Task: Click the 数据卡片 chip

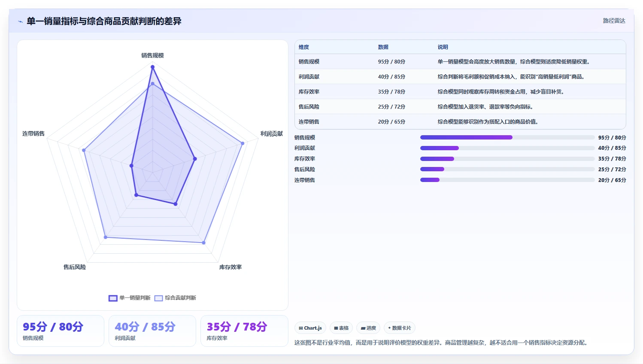Action: click(400, 328)
